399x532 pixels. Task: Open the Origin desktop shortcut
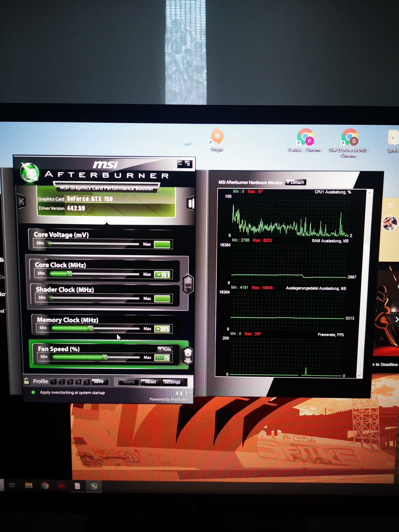pos(217,140)
